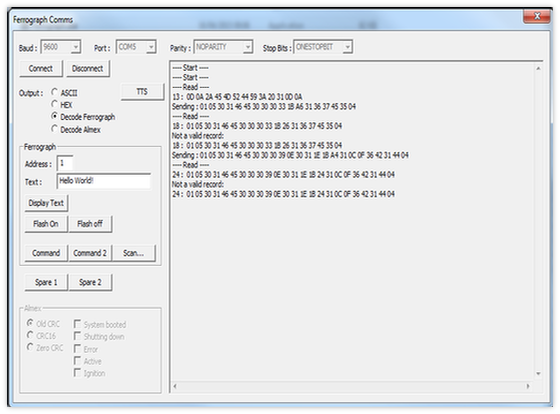The height and width of the screenshot is (414, 560).
Task: Close the Ferrograph Comms window
Action: (537, 16)
